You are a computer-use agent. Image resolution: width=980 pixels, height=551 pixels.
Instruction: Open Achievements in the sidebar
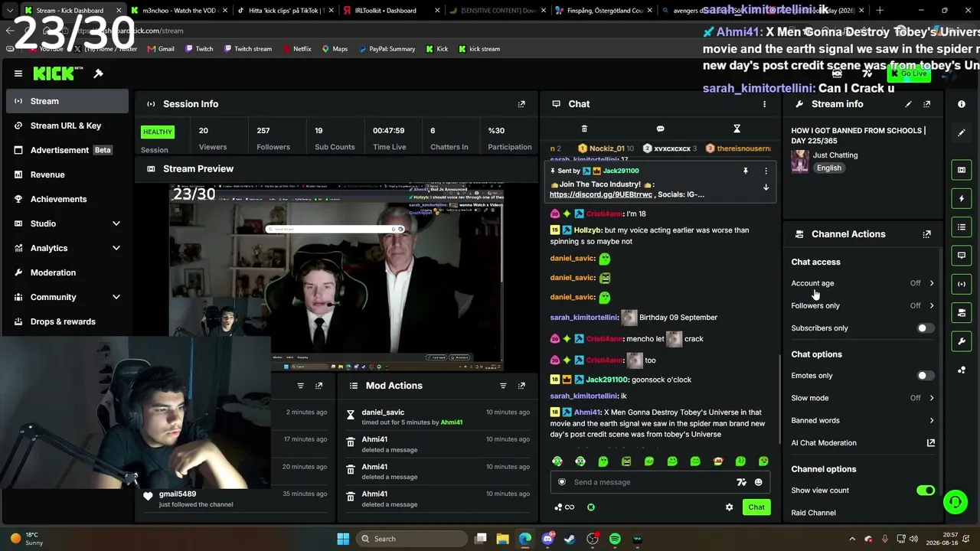tap(67, 199)
